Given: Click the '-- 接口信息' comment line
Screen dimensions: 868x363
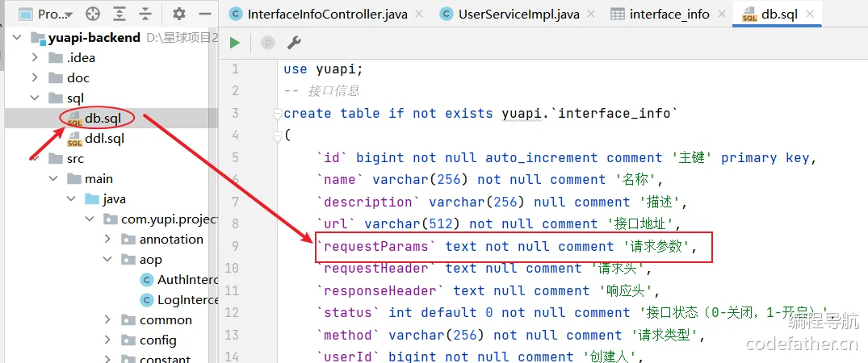Looking at the screenshot, I should pyautogui.click(x=321, y=91).
